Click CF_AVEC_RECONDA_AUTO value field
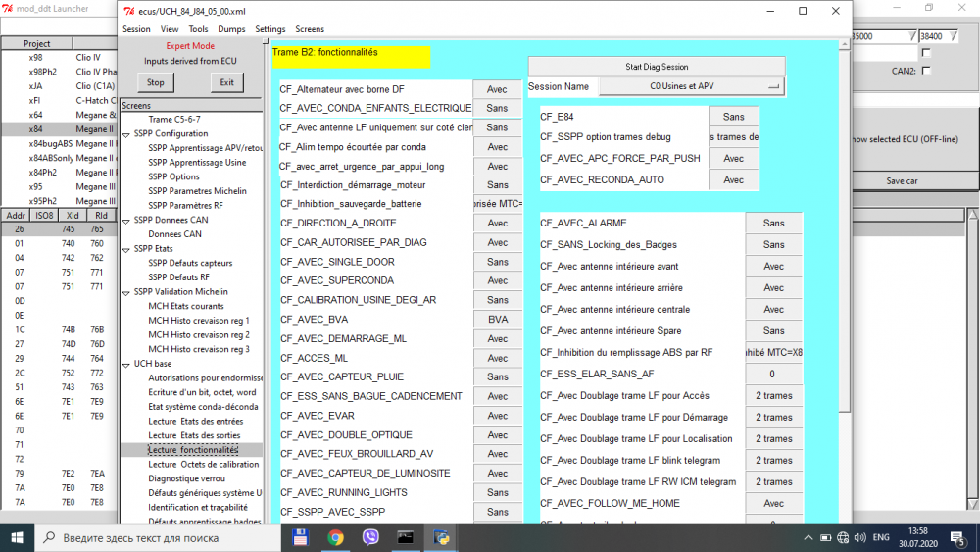This screenshot has height=552, width=980. [734, 180]
